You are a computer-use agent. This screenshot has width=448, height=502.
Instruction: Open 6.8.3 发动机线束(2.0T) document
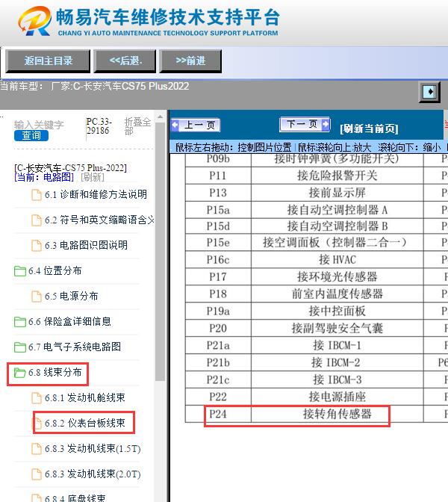coord(93,474)
